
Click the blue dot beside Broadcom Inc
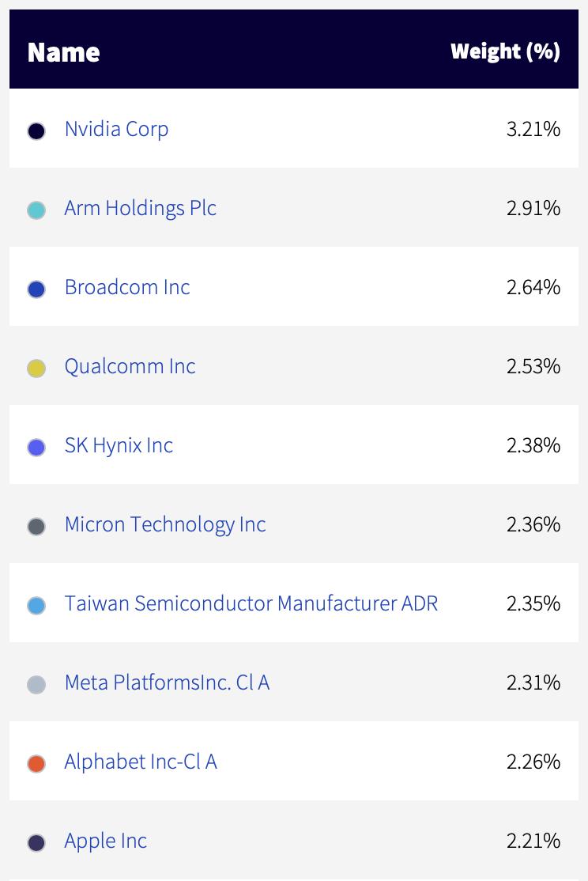[36, 289]
